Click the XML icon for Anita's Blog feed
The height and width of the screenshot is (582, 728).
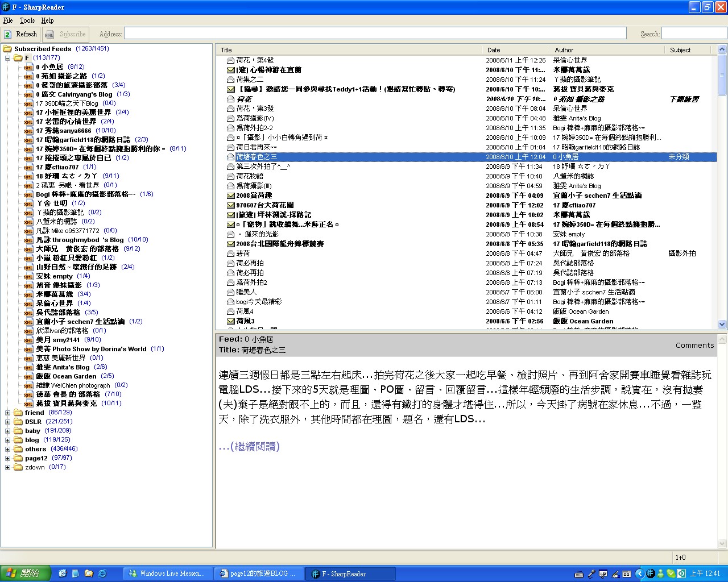(28, 367)
